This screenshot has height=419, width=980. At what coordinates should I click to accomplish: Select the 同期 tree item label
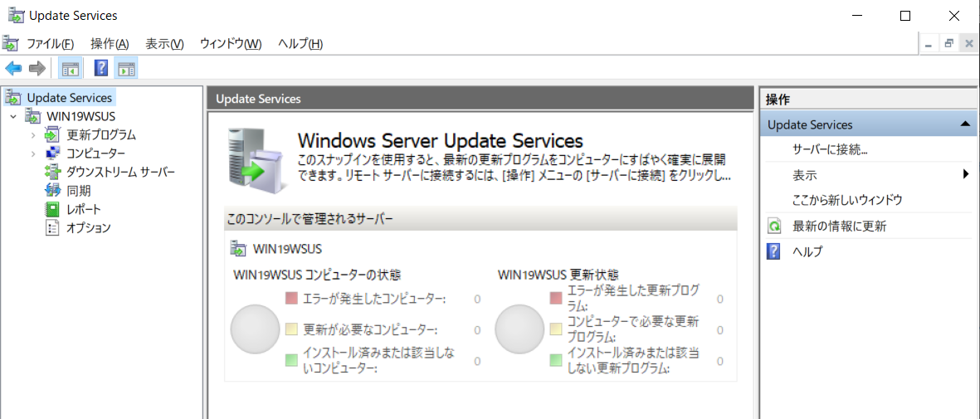[79, 190]
